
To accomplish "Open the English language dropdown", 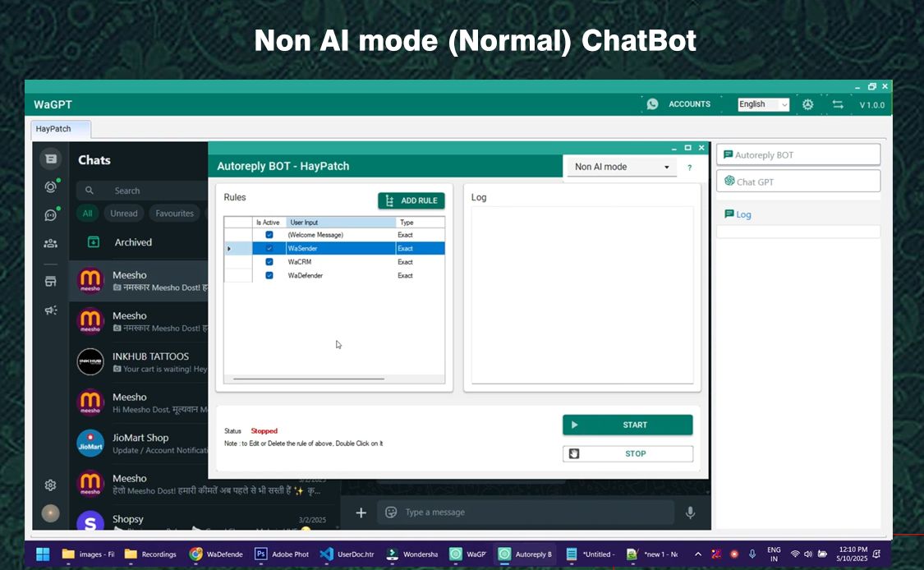I will coord(763,104).
